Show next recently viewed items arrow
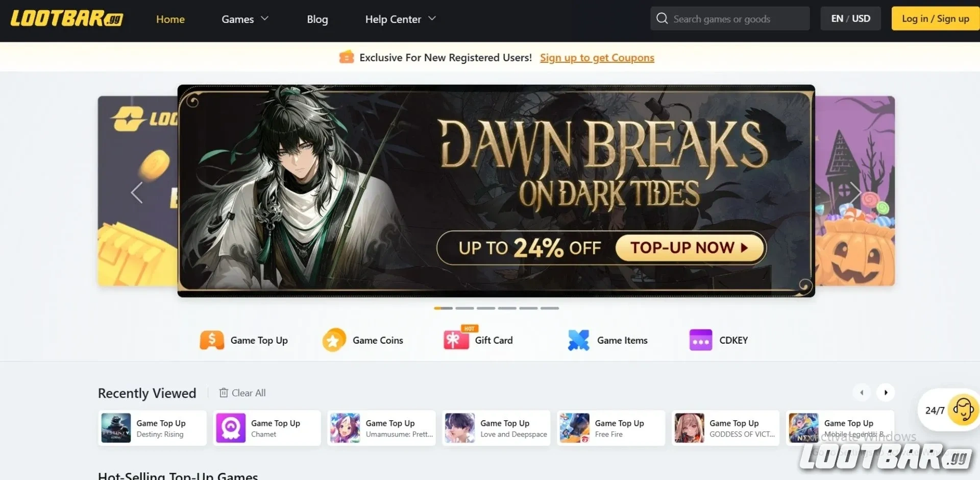The width and height of the screenshot is (980, 480). click(886, 392)
